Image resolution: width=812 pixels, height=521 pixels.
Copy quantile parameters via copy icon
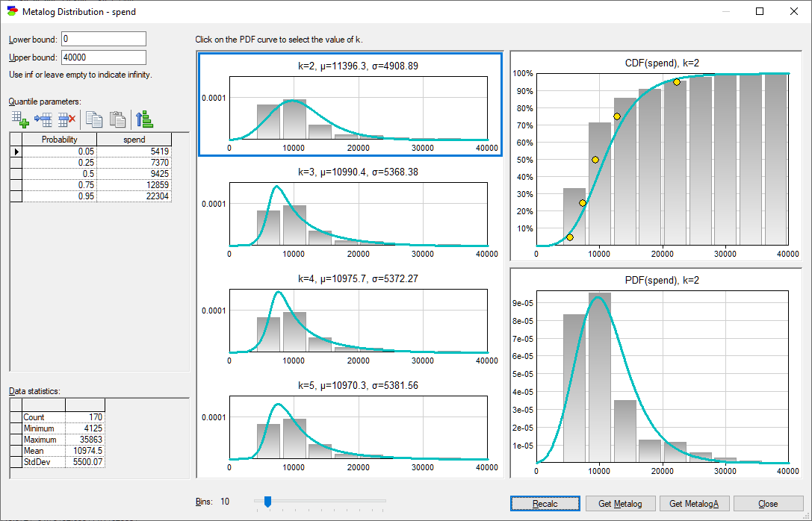tap(93, 119)
